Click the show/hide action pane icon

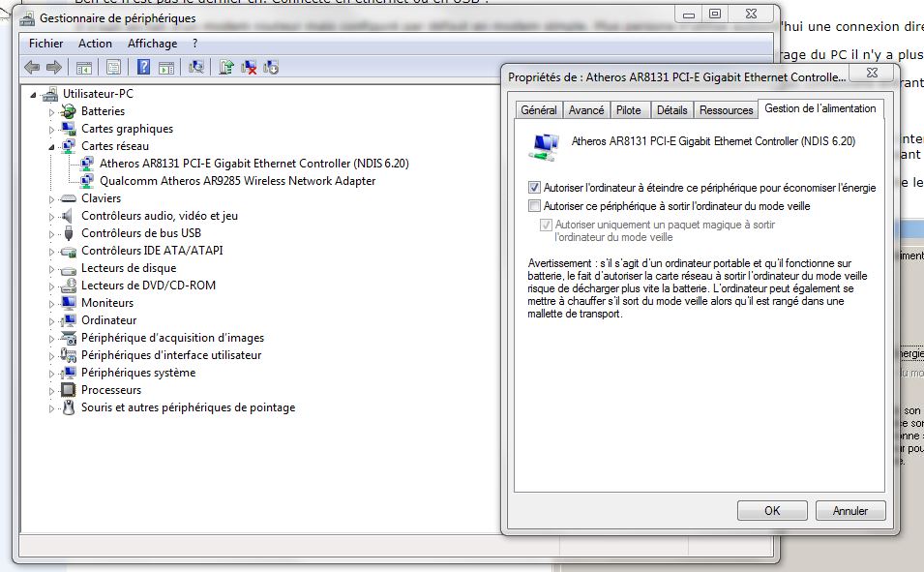(x=166, y=68)
